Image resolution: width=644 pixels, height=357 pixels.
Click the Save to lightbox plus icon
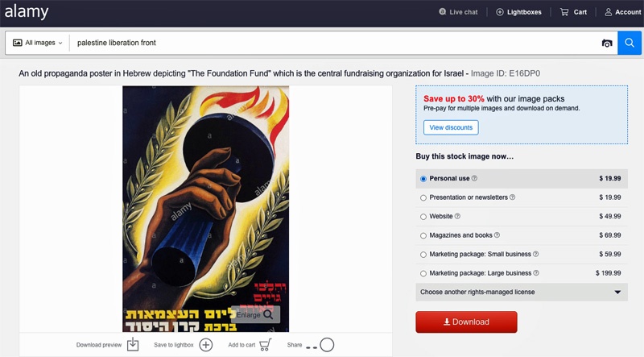point(206,345)
